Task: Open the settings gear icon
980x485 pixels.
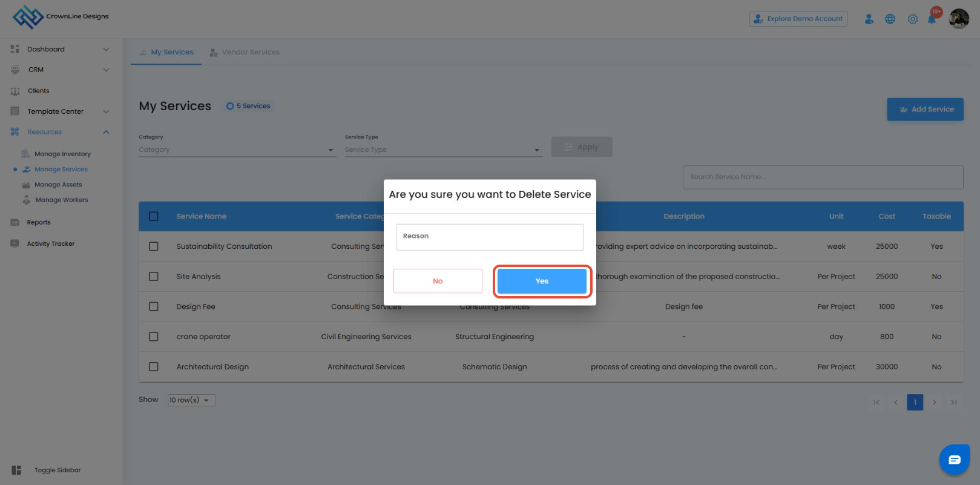Action: (913, 19)
